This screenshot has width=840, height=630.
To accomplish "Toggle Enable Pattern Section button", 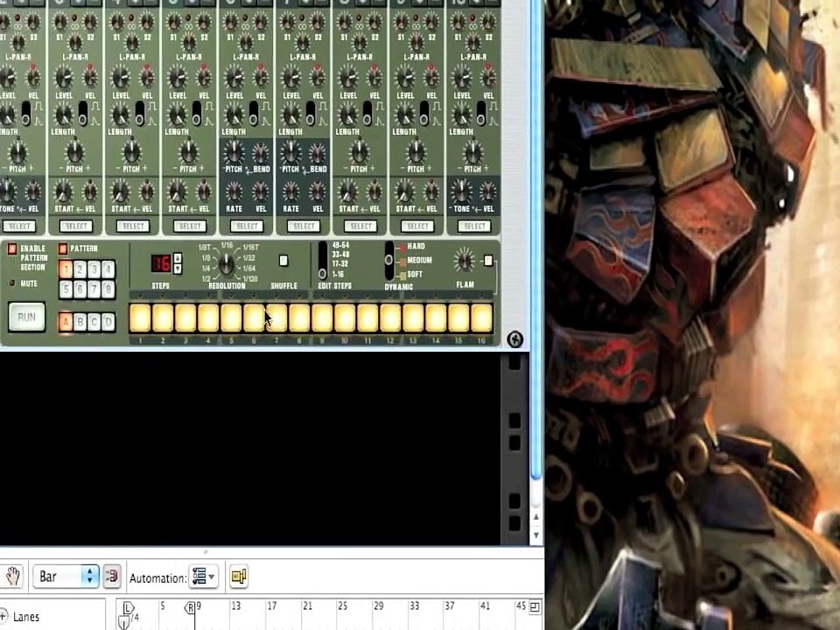I will 11,249.
